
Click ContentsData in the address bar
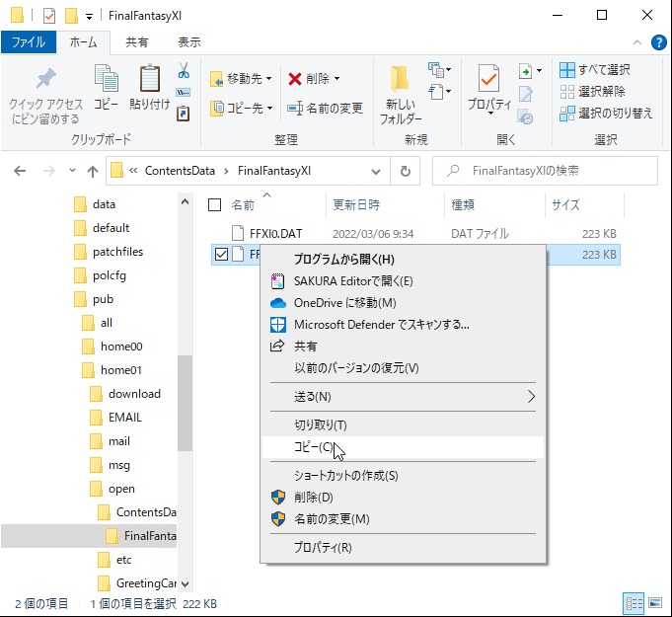(180, 171)
